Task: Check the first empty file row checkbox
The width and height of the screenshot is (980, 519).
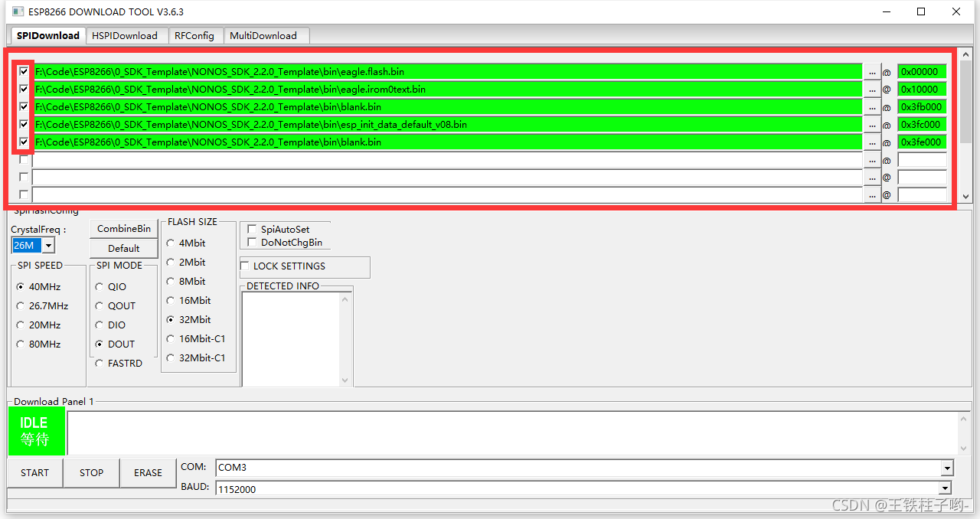Action: 24,159
